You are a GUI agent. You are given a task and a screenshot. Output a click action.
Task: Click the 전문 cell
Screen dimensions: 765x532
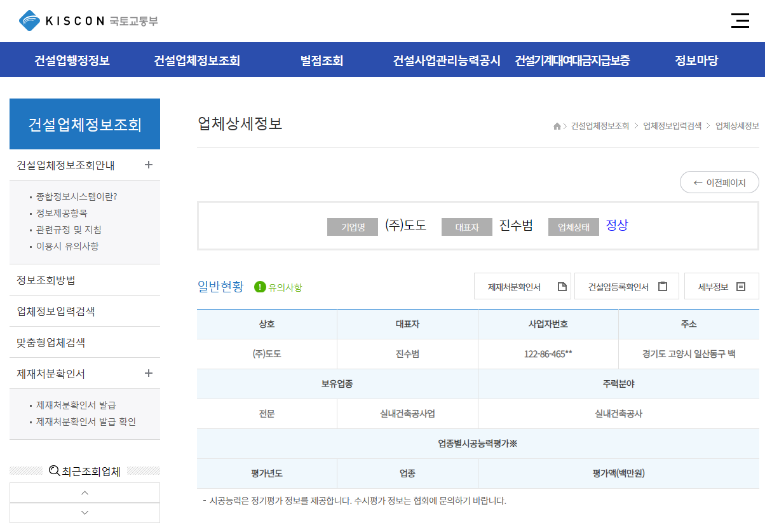pyautogui.click(x=267, y=414)
